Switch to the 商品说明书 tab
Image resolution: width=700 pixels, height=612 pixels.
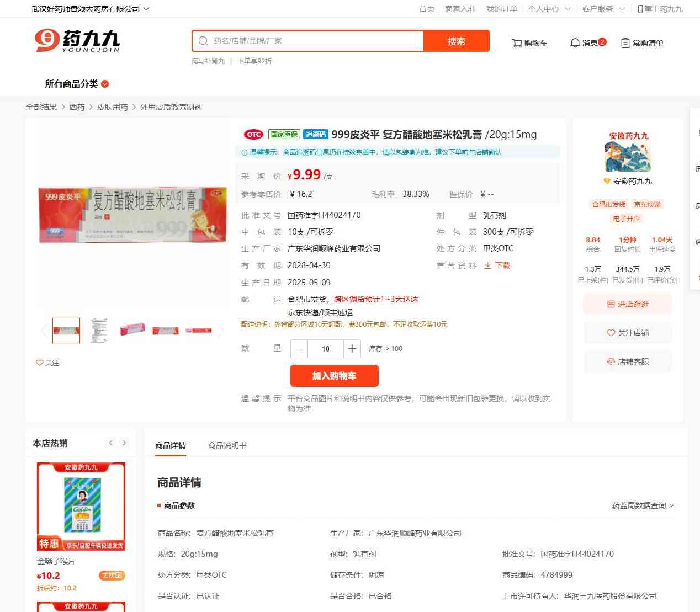227,445
